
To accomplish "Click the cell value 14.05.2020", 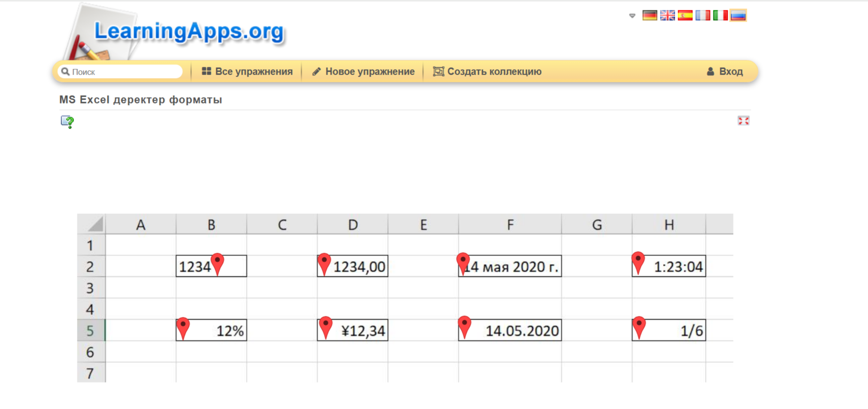I will 522,331.
